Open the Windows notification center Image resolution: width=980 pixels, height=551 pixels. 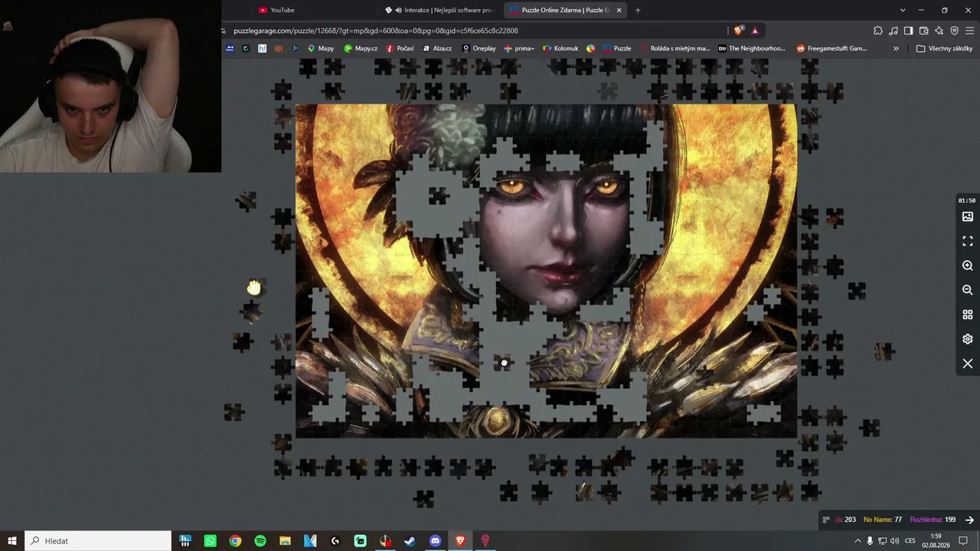(x=964, y=541)
